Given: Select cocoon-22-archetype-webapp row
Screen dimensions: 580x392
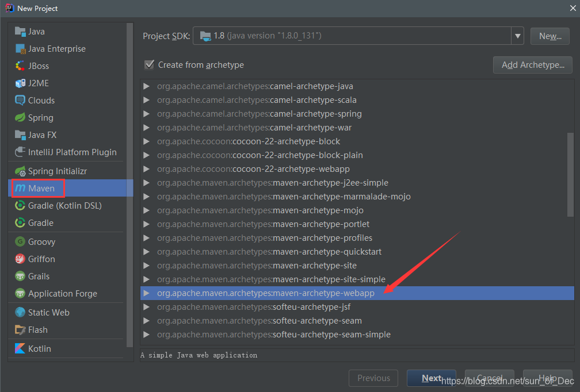Looking at the screenshot, I should [x=357, y=169].
